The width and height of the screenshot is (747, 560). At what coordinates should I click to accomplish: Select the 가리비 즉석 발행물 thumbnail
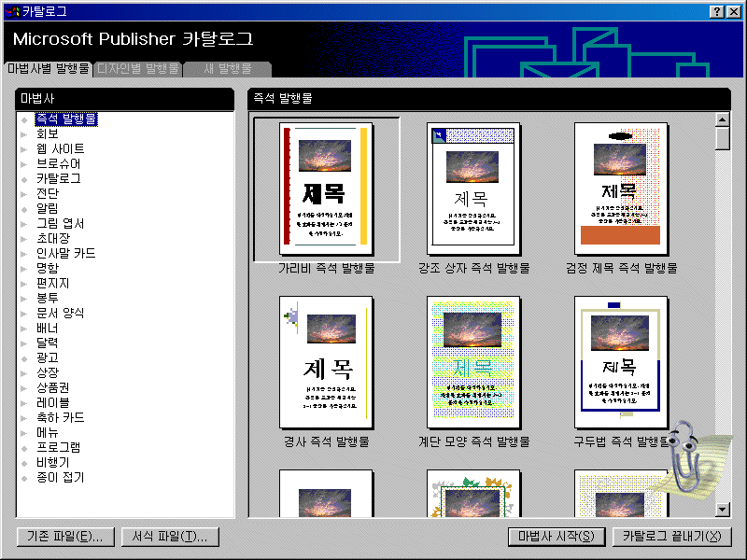(326, 189)
